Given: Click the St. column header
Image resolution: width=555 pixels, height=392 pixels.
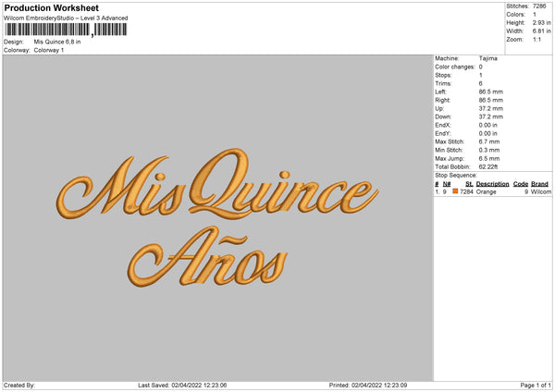Looking at the screenshot, I should (x=469, y=184).
